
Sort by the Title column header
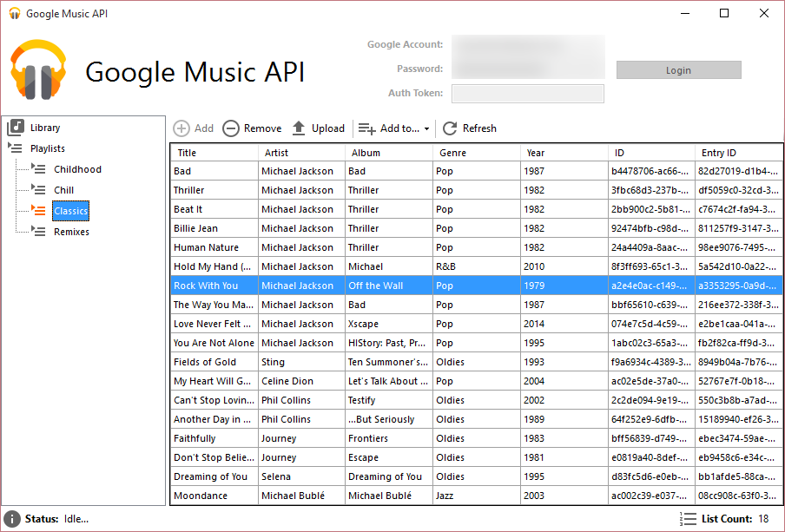[x=214, y=153]
